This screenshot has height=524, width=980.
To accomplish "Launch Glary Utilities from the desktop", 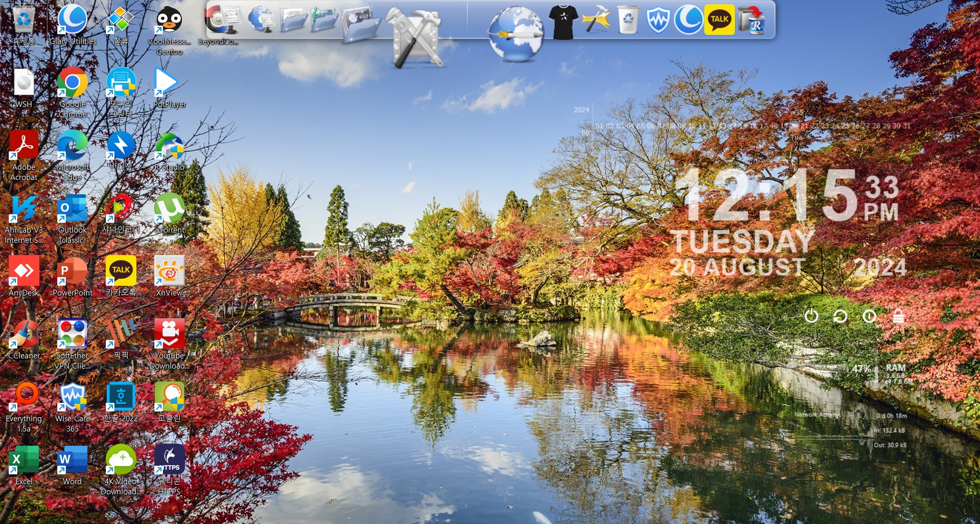I will 73,24.
